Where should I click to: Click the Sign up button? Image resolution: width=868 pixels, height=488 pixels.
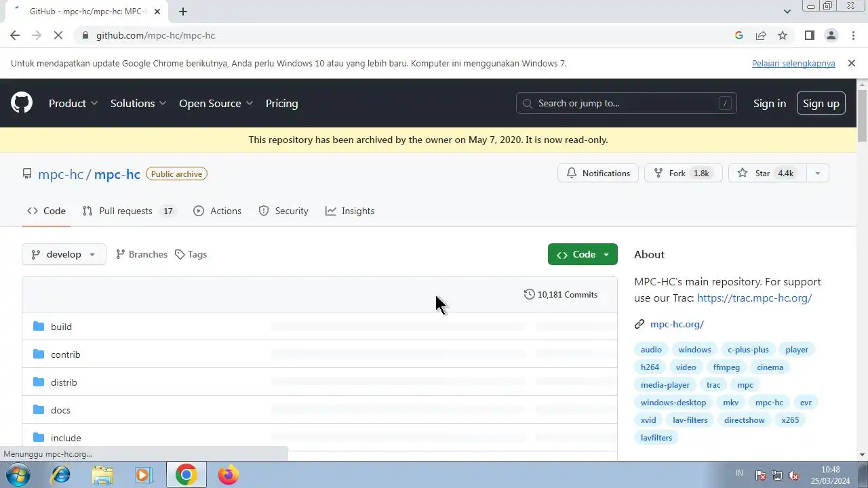(821, 103)
